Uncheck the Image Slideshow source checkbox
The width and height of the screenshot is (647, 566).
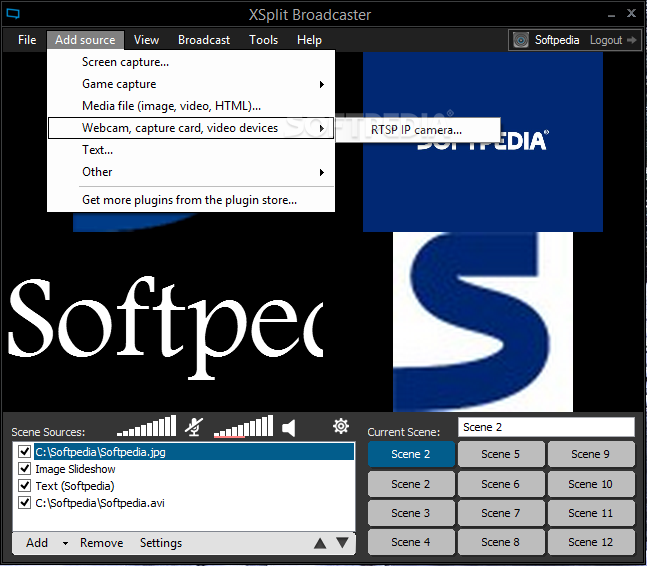[x=24, y=469]
